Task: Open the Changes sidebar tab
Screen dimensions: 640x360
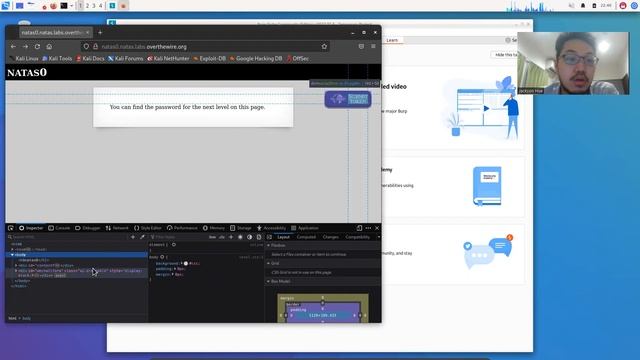Action: pyautogui.click(x=331, y=237)
